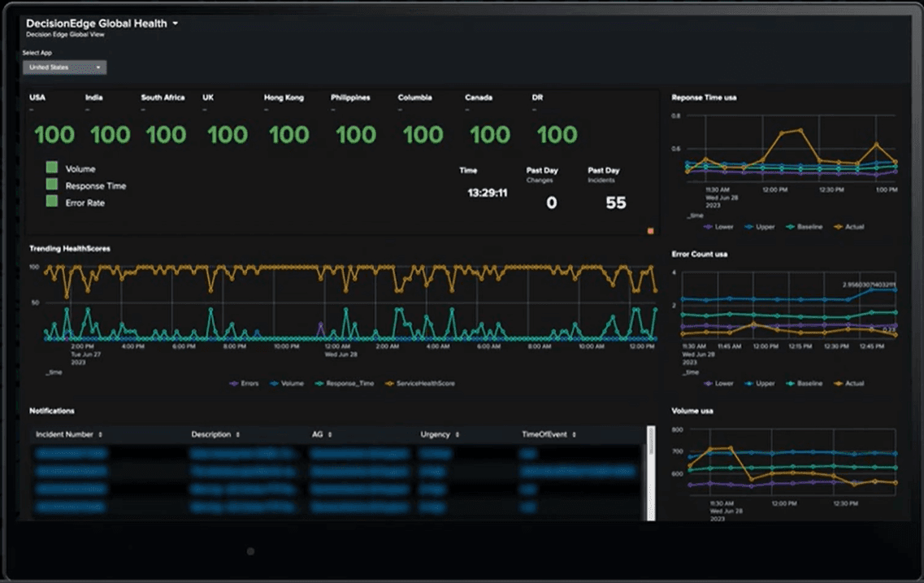Image resolution: width=924 pixels, height=583 pixels.
Task: Open the DecisionEdge Global Health title dropdown
Action: click(175, 24)
